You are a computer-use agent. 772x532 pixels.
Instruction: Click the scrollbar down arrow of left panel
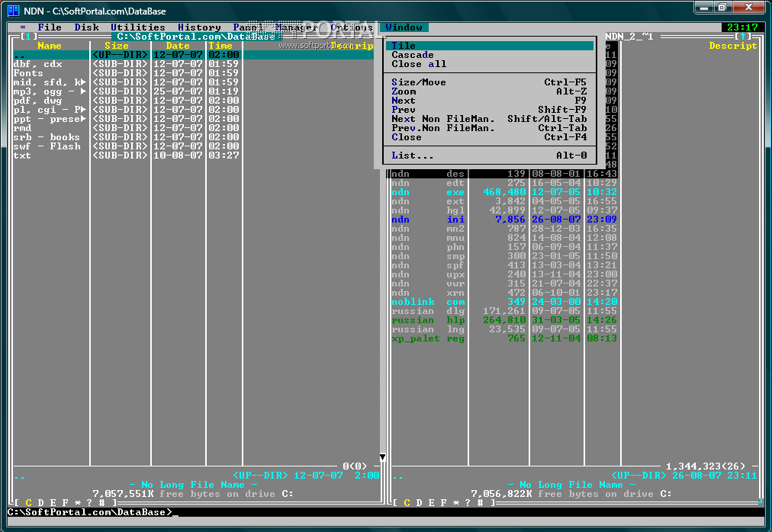coord(382,457)
